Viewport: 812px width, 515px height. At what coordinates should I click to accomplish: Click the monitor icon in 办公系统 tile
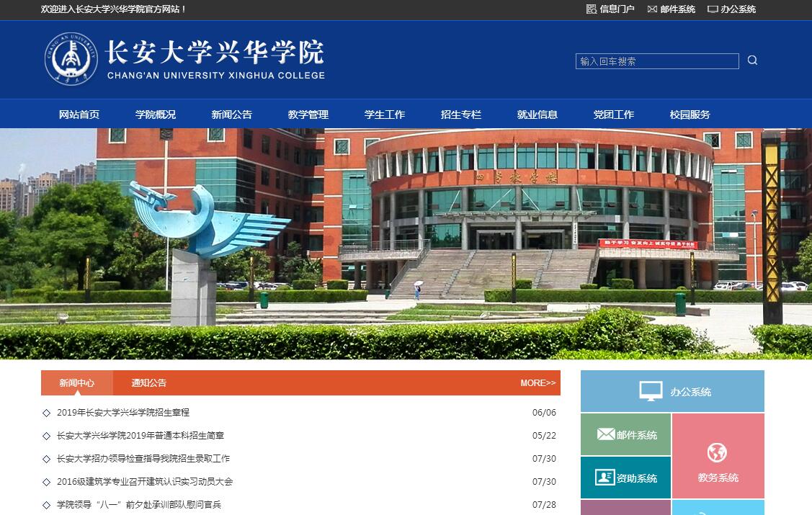pyautogui.click(x=651, y=391)
